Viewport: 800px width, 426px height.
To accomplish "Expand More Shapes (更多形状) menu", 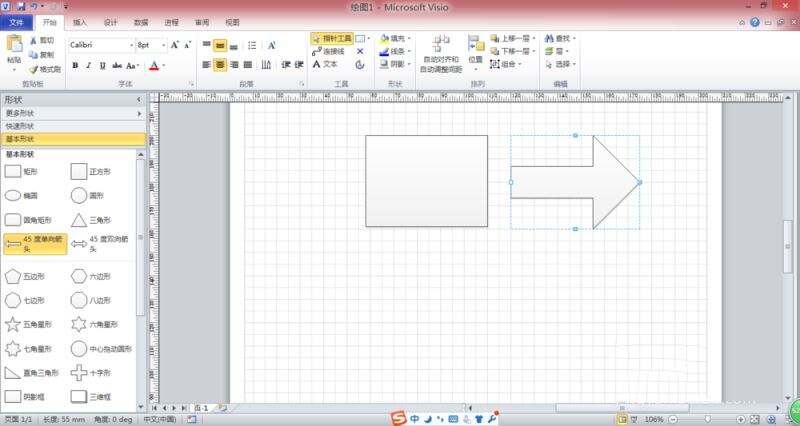I will [x=73, y=113].
